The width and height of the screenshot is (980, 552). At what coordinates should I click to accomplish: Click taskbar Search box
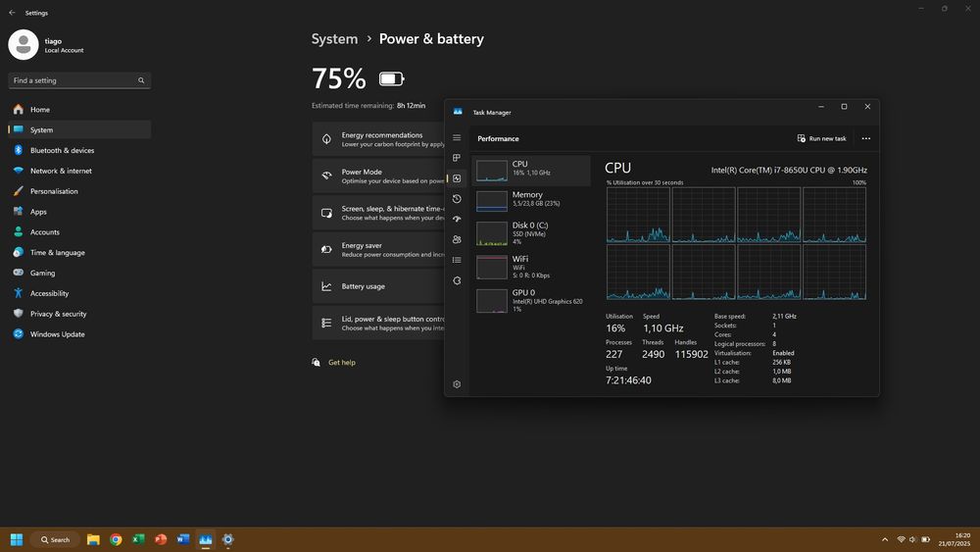pos(56,539)
